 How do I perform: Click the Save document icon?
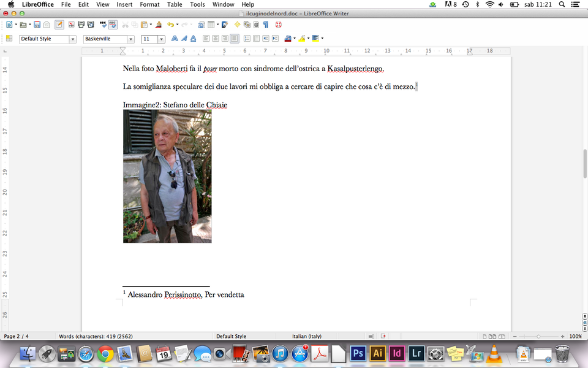pos(37,25)
